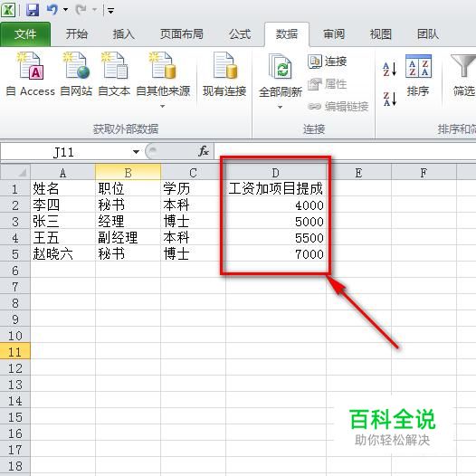Viewport: 476px width, 476px height.
Task: Select row 1 header
Action: click(15, 189)
